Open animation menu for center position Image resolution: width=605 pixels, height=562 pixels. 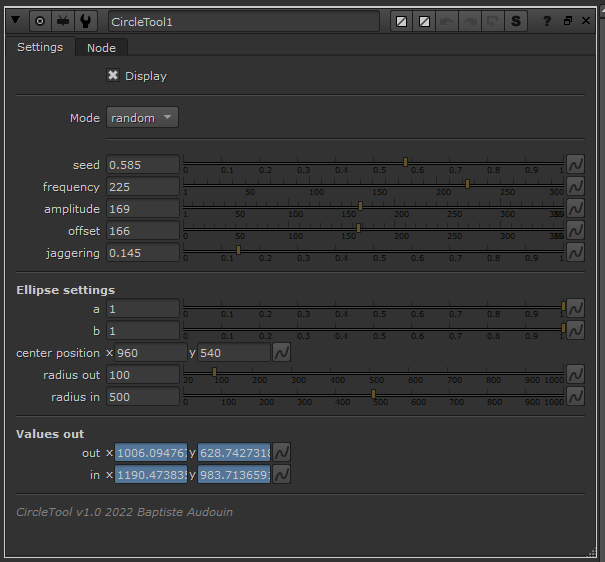pos(282,353)
